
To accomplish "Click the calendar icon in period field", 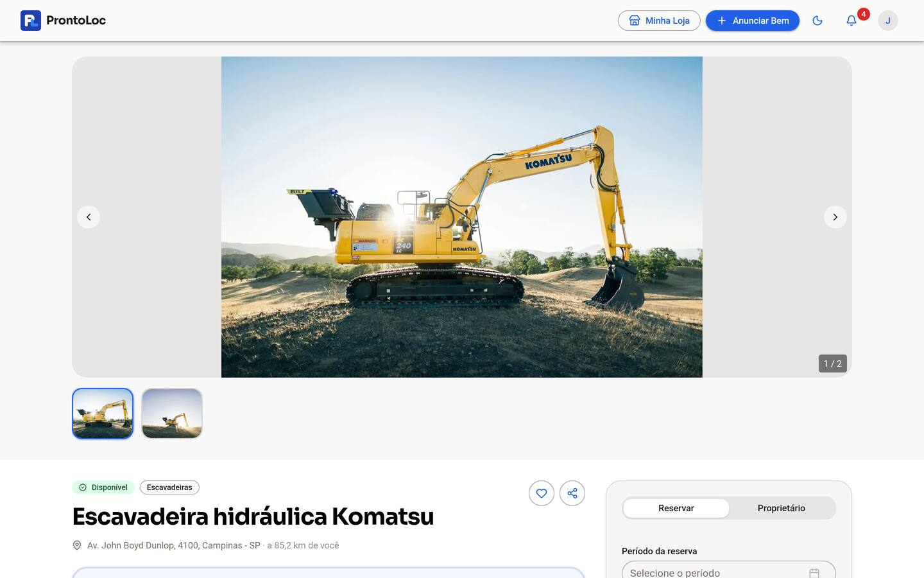I will (814, 573).
